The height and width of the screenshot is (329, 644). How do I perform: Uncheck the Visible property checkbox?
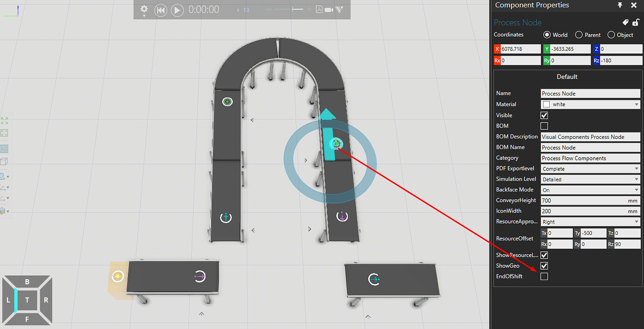point(544,115)
